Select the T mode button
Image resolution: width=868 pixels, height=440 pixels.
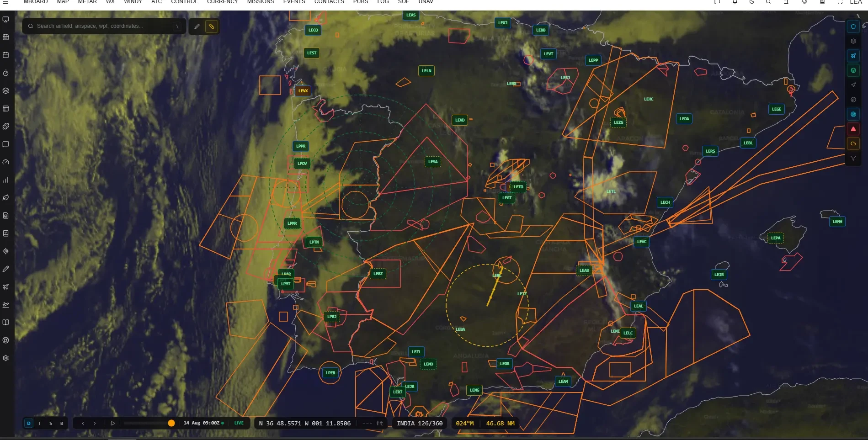coord(40,423)
